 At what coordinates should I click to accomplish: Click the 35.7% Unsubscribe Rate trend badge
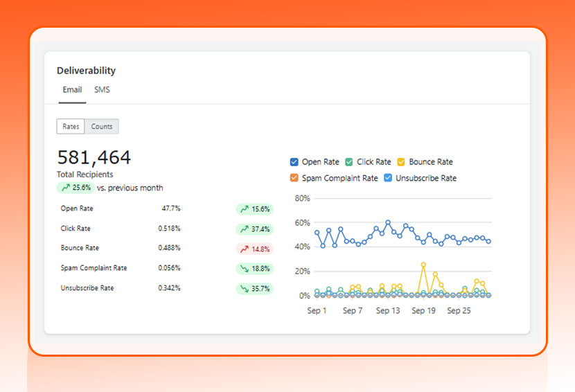[254, 289]
